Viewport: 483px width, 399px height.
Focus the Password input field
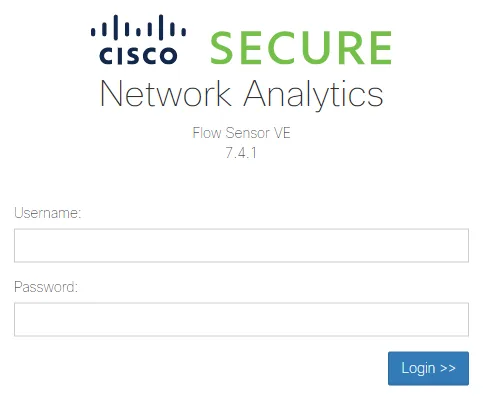pos(241,319)
